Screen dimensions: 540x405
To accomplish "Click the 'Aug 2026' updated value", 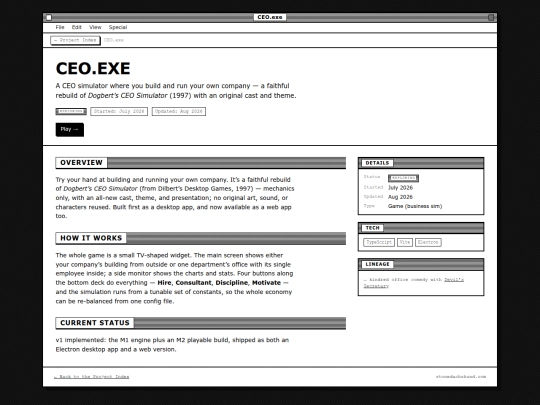I will click(x=400, y=197).
